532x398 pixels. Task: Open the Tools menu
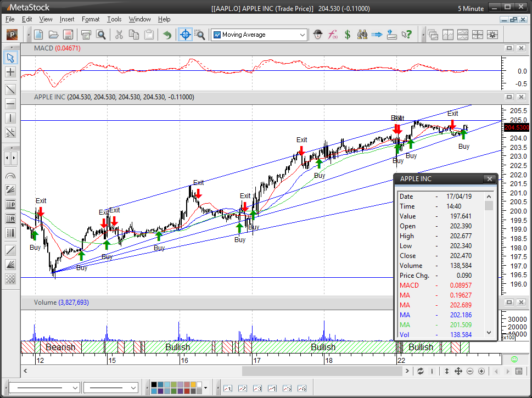(x=114, y=19)
